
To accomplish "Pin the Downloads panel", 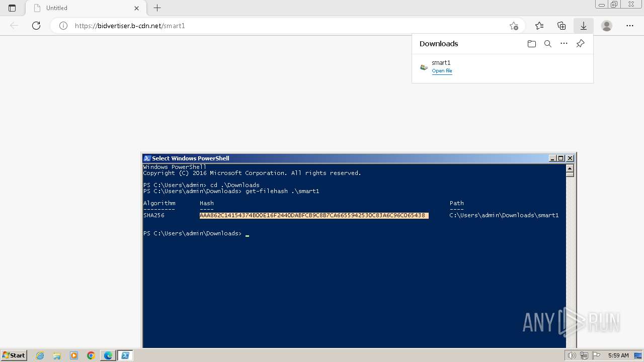I will 580,44.
